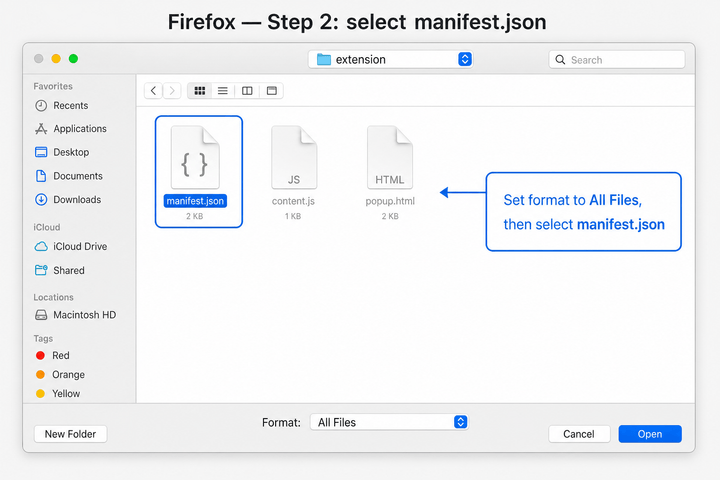Click the manifest.json file name label

pyautogui.click(x=195, y=201)
